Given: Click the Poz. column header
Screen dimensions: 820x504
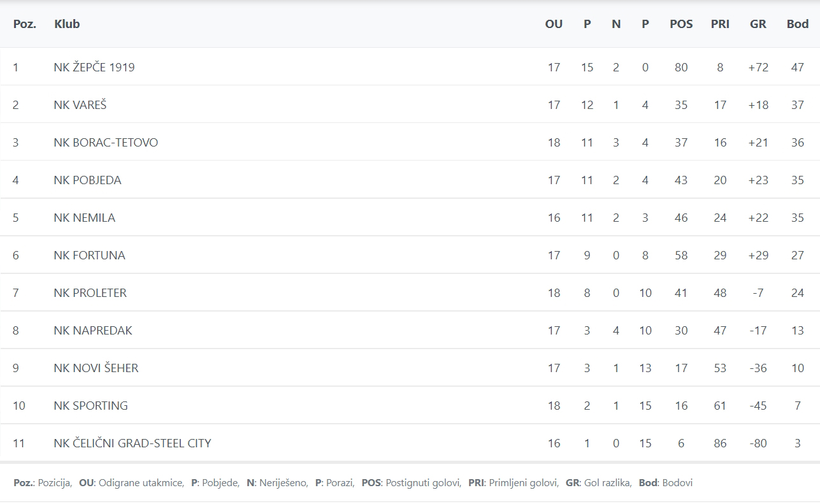Looking at the screenshot, I should pos(24,24).
